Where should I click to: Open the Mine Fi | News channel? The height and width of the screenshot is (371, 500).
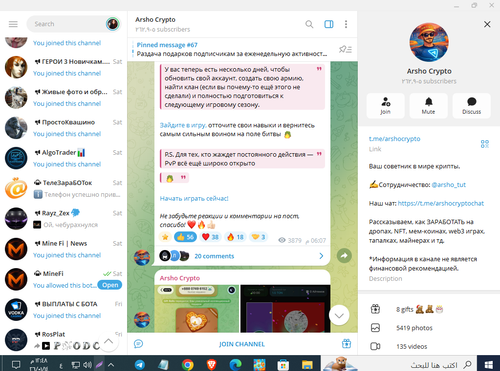[63, 249]
